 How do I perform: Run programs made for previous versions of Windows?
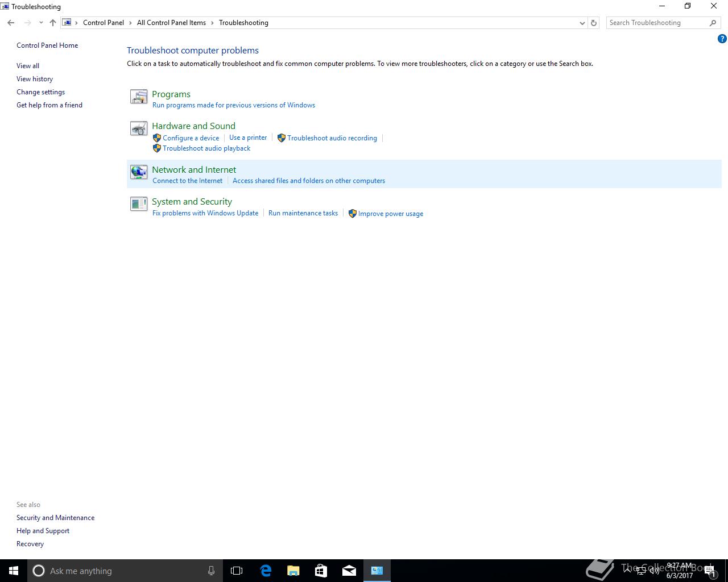pyautogui.click(x=234, y=105)
